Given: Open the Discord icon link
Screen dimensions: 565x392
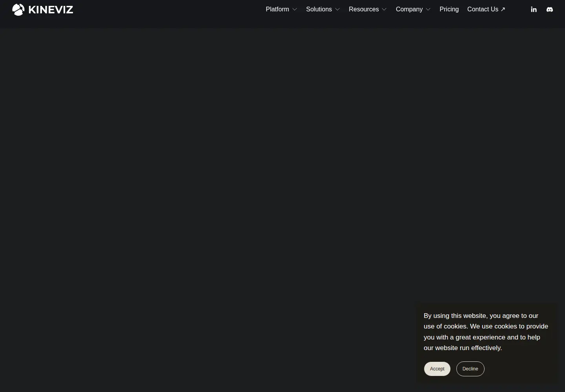Looking at the screenshot, I should point(550,9).
